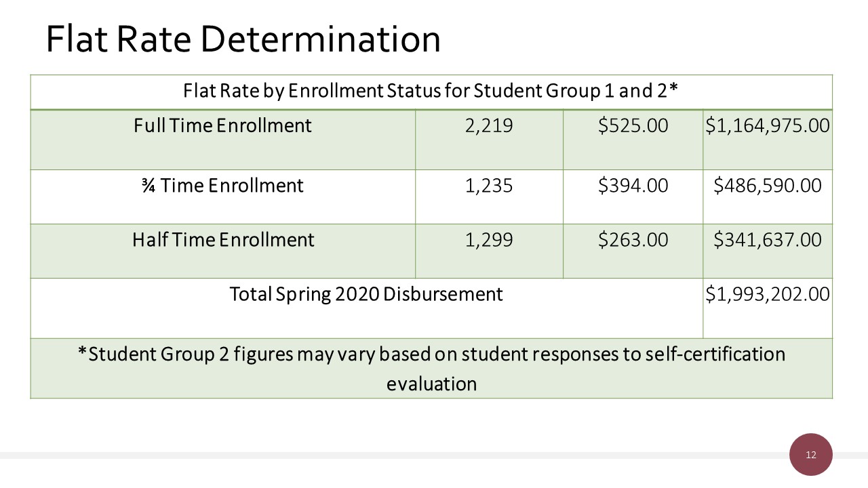The height and width of the screenshot is (488, 868).
Task: Select the 'Total Spring 2020 Disbursement' label
Action: point(366,294)
